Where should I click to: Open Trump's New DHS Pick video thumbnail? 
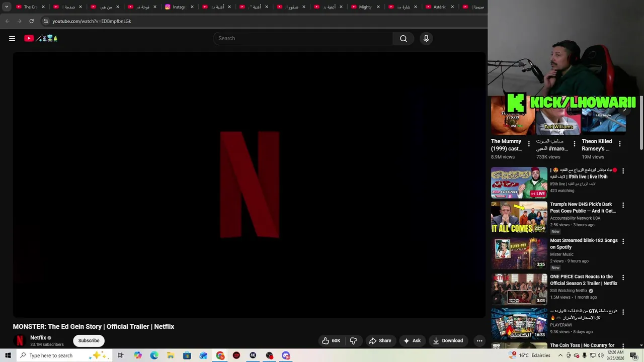(x=519, y=217)
